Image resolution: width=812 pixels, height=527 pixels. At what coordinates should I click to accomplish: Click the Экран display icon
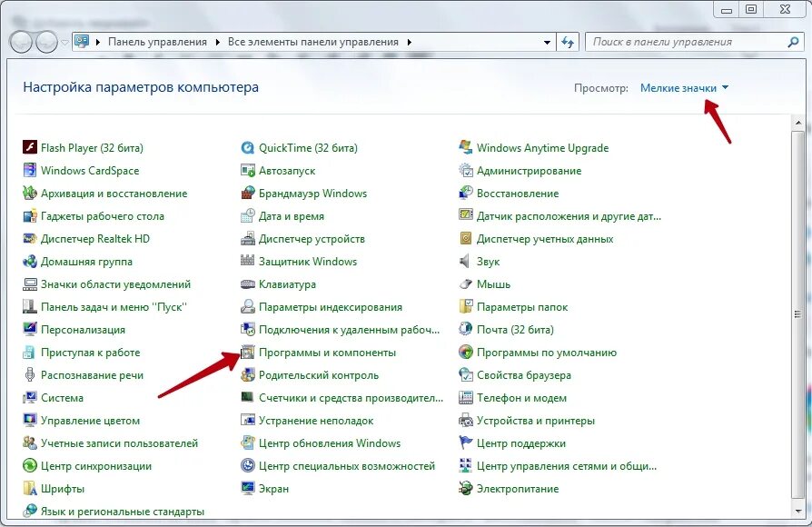click(248, 489)
